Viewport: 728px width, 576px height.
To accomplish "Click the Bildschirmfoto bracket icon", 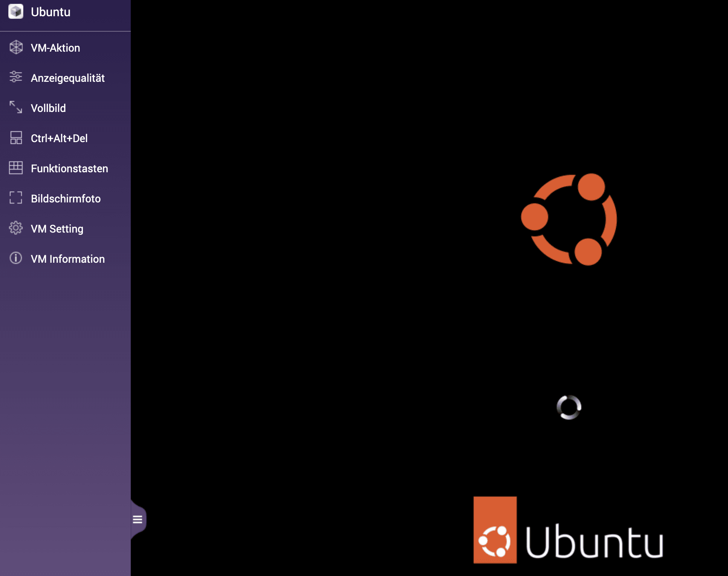I will [x=16, y=198].
